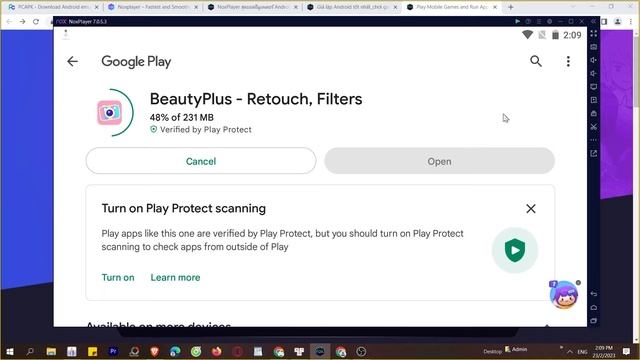Open Premiere Pro from taskbar
640x360 pixels.
113,351
